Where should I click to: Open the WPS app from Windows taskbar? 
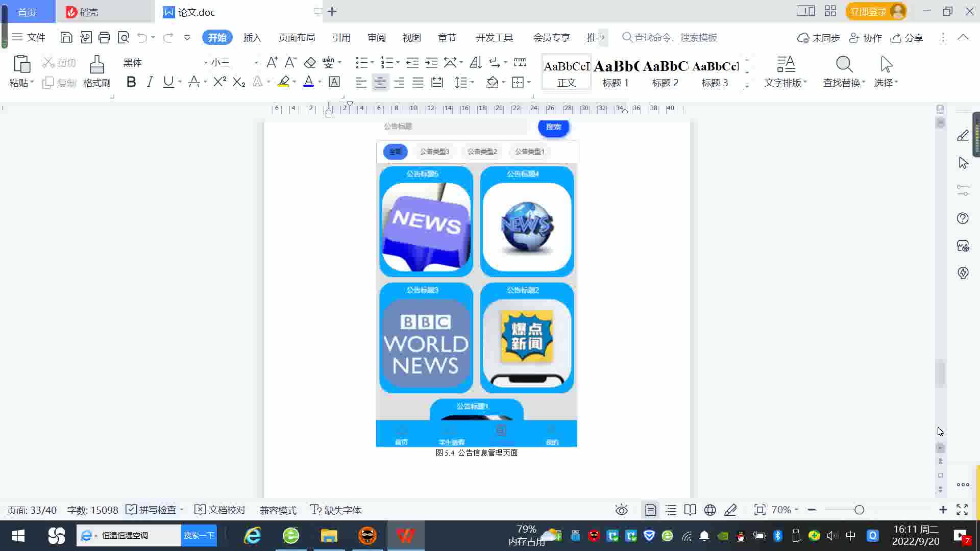(x=405, y=535)
